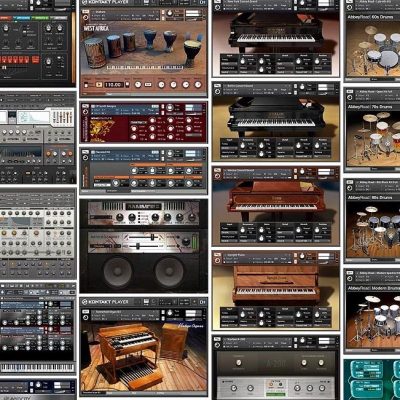Open the instrument name dropdown in West Africa header
The height and width of the screenshot is (400, 400).
tap(124, 12)
